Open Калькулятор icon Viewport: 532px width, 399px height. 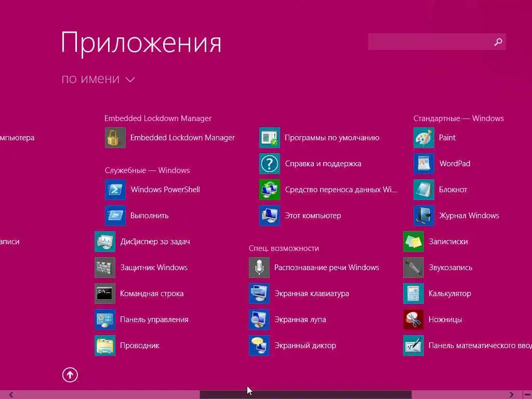[x=413, y=294]
